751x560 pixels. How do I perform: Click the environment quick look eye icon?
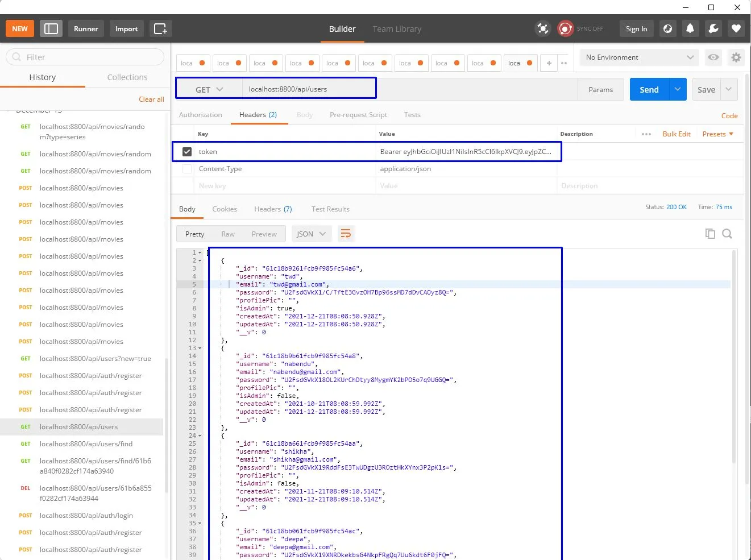[713, 57]
